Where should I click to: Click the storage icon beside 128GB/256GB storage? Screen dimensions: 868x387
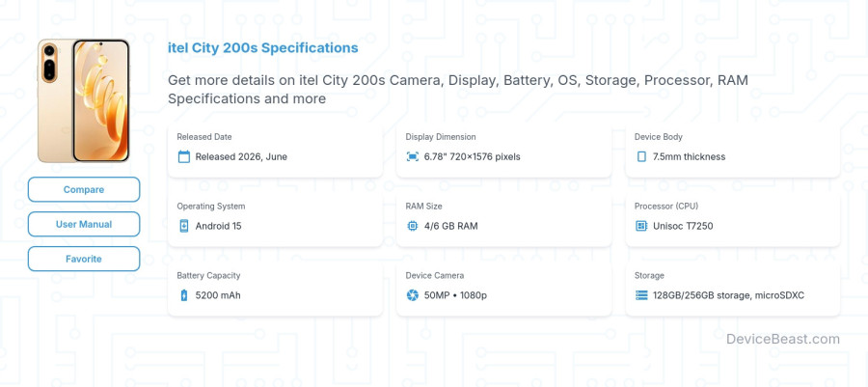tap(641, 295)
